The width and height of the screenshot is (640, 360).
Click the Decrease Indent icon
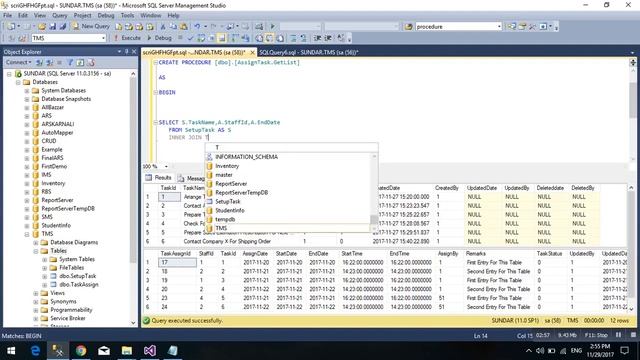pos(318,38)
